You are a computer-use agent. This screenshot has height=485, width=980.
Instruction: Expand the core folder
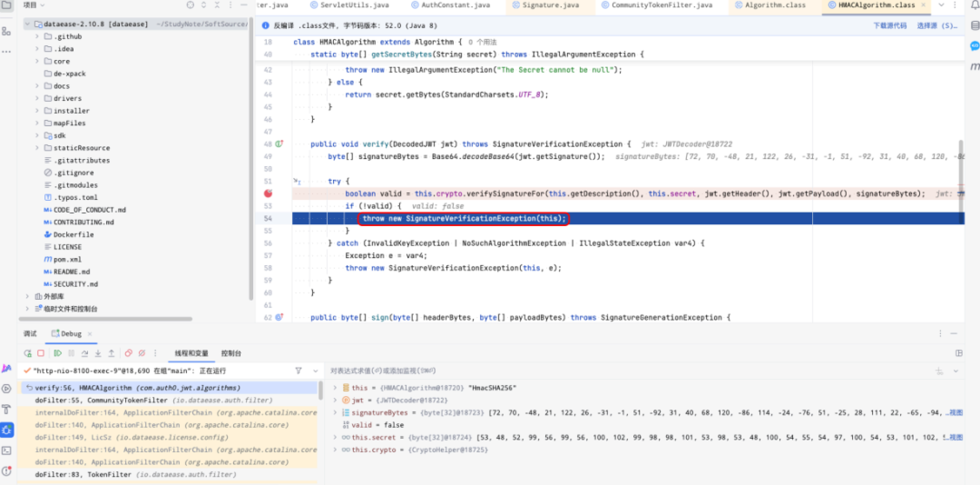pyautogui.click(x=37, y=62)
